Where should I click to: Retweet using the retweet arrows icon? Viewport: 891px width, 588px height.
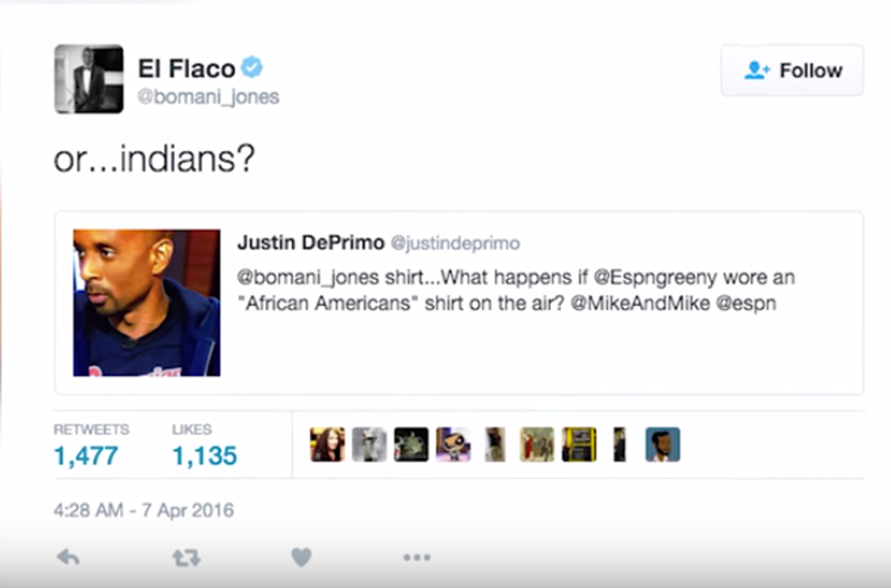coord(186,558)
